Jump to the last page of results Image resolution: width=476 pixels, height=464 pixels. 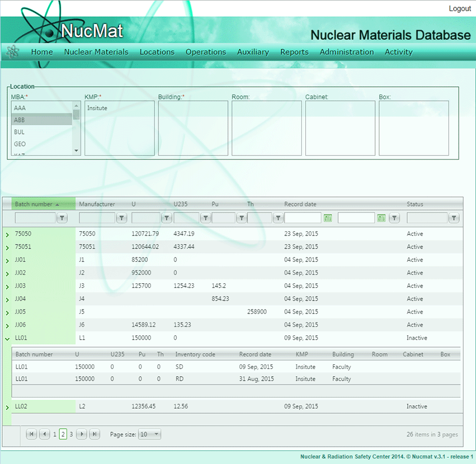[x=95, y=434]
